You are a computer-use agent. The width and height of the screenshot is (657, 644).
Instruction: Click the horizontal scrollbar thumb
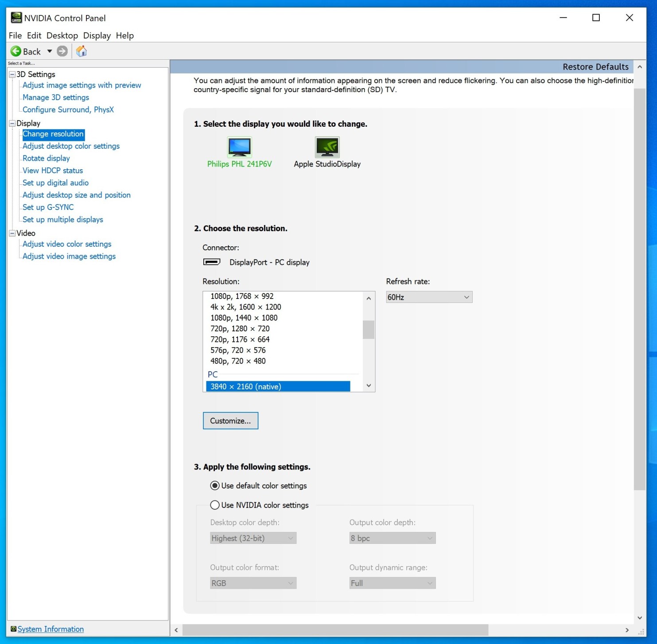click(335, 630)
